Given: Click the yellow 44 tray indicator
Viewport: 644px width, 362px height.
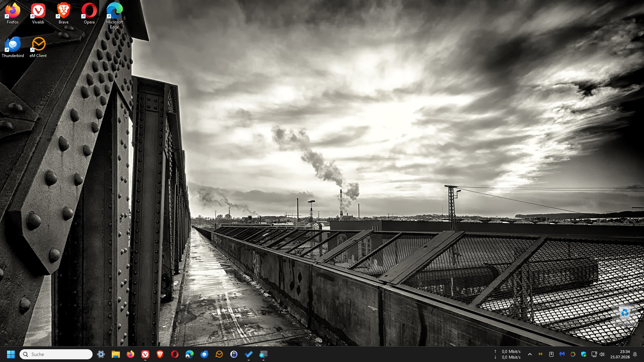Looking at the screenshot, I should pos(540,354).
